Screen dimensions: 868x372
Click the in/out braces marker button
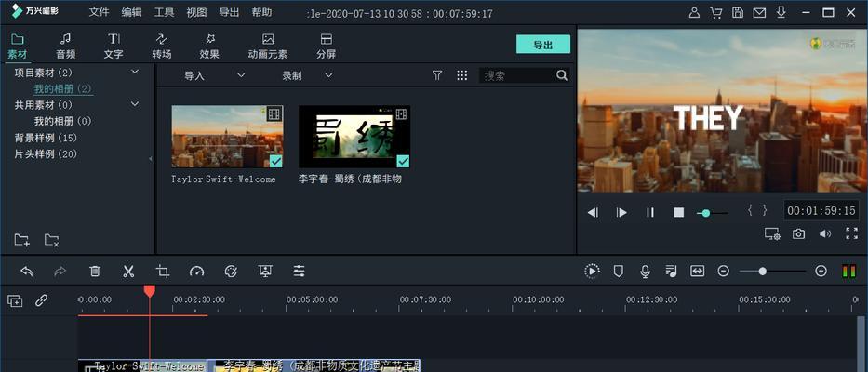[757, 210]
